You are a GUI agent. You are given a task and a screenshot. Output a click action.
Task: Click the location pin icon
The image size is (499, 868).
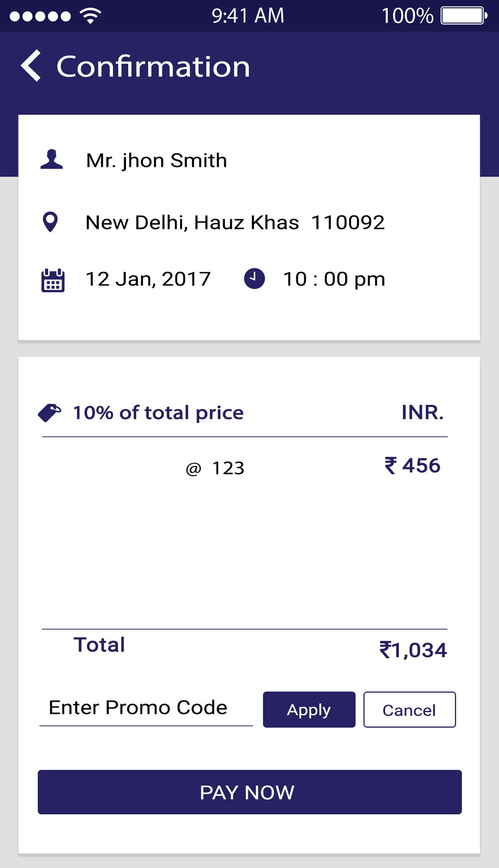click(50, 222)
